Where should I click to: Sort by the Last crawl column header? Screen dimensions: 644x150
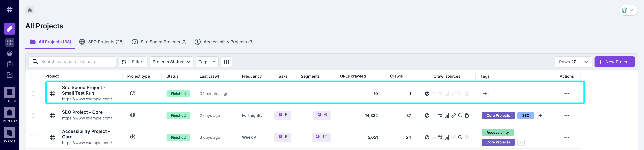click(x=209, y=76)
